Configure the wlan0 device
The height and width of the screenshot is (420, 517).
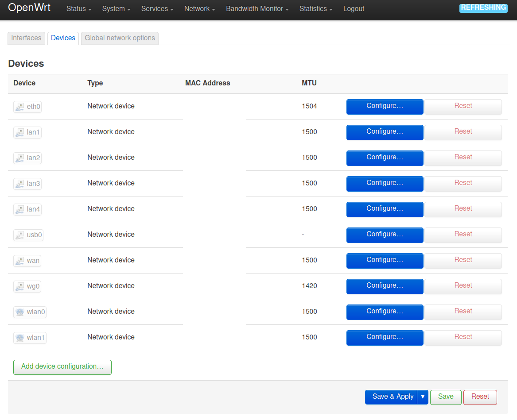[385, 312]
